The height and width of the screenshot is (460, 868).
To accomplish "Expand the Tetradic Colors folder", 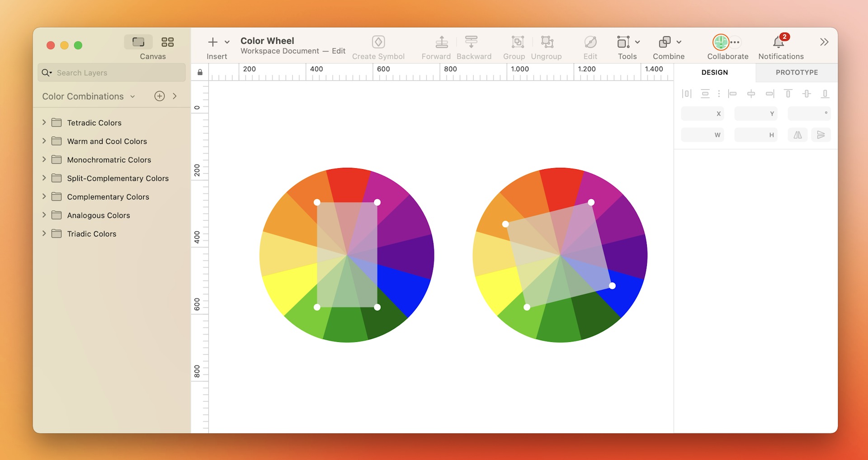I will pyautogui.click(x=43, y=122).
